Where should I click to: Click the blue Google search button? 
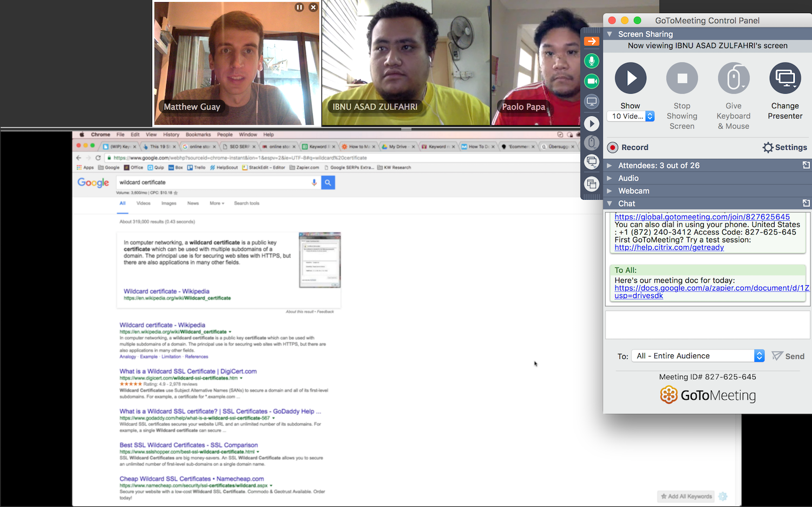pos(328,182)
